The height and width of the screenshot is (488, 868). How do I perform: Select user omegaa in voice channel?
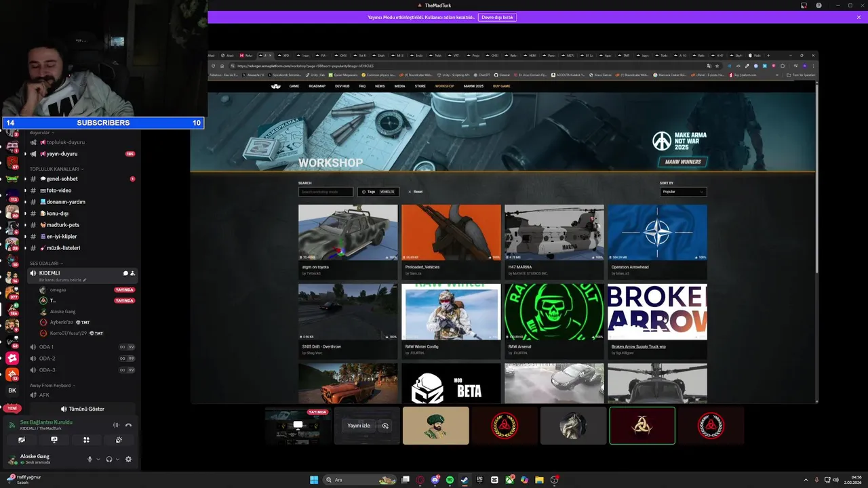[87, 290]
